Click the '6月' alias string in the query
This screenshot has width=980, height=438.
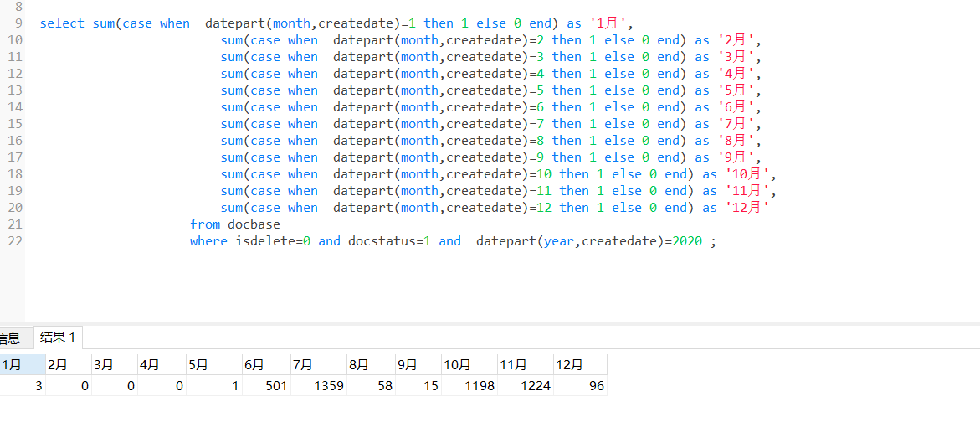pos(736,107)
